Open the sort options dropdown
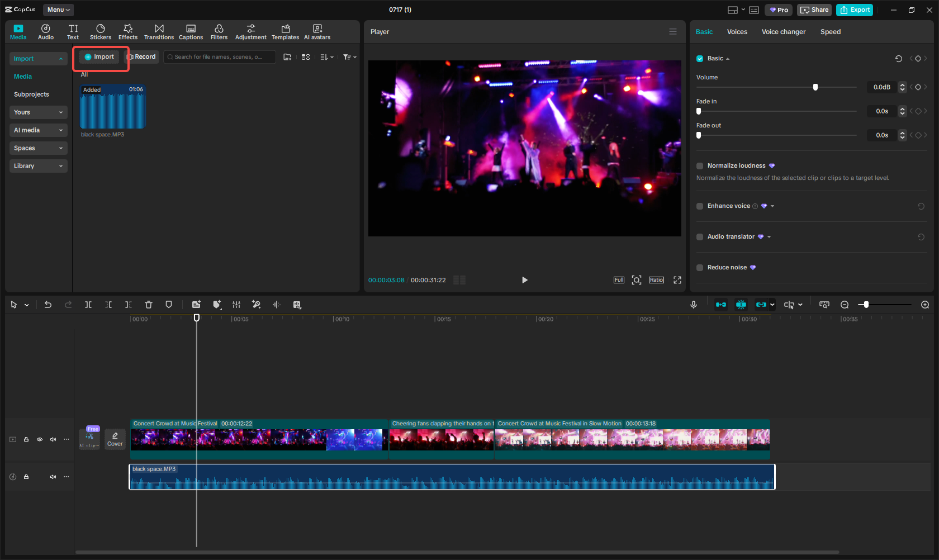The image size is (939, 560). click(x=327, y=57)
